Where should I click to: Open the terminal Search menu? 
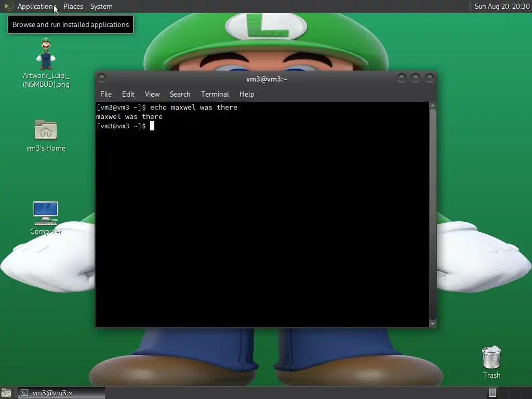(x=180, y=94)
